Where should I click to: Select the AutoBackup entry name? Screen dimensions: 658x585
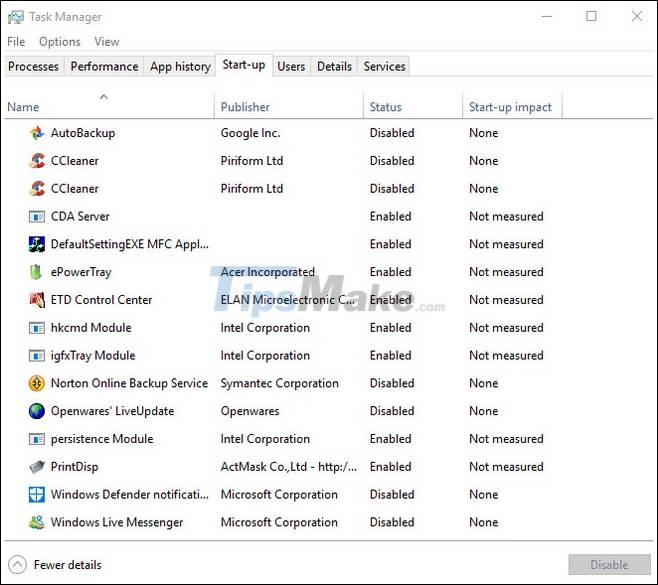click(x=83, y=133)
